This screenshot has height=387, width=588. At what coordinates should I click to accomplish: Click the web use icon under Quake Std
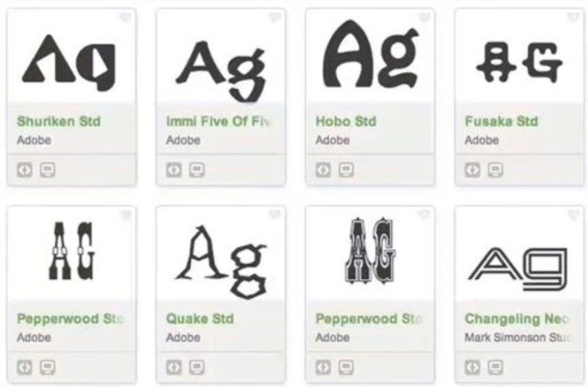[174, 367]
